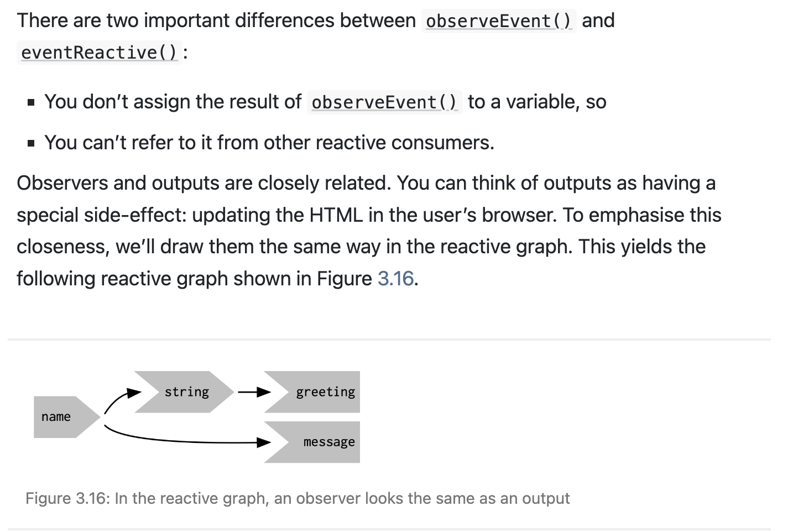793x532 pixels.
Task: Click the word HTML in the paragraph
Action: pyautogui.click(x=336, y=215)
